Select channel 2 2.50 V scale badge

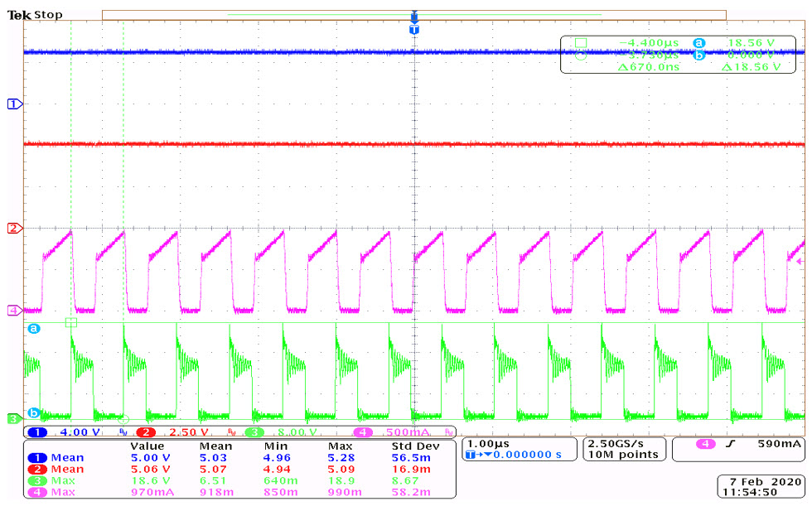point(172,432)
